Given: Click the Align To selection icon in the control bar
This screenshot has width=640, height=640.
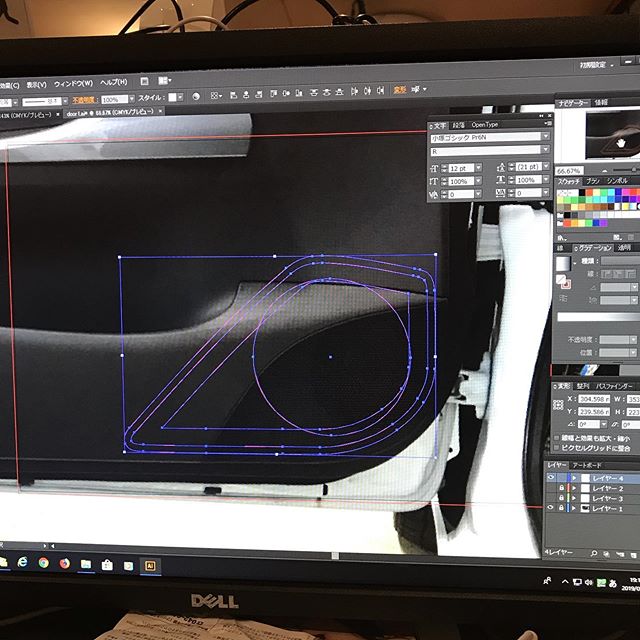Looking at the screenshot, I should (x=216, y=96).
